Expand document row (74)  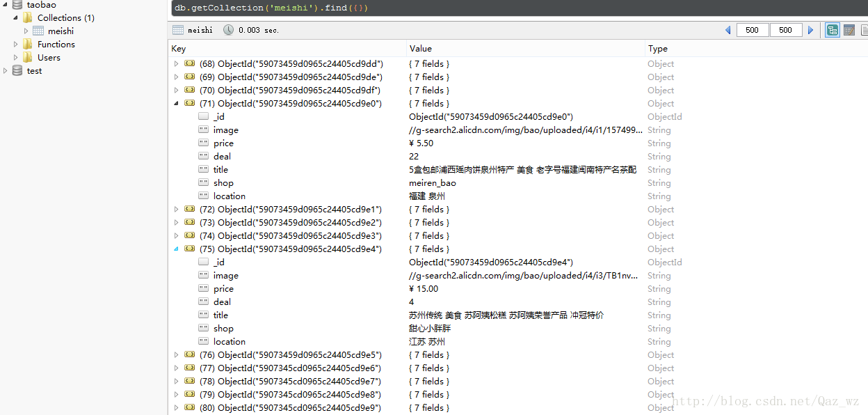click(x=177, y=235)
